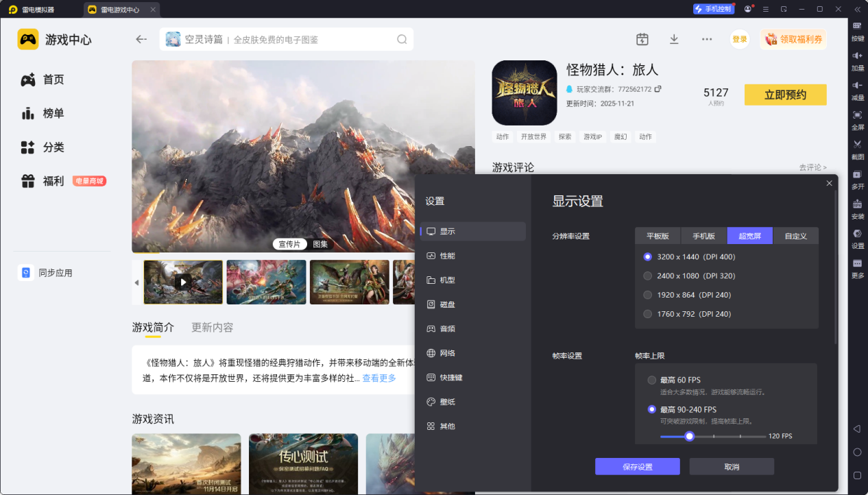This screenshot has width=868, height=495.
Task: Click the search magnifier icon
Action: click(x=402, y=39)
